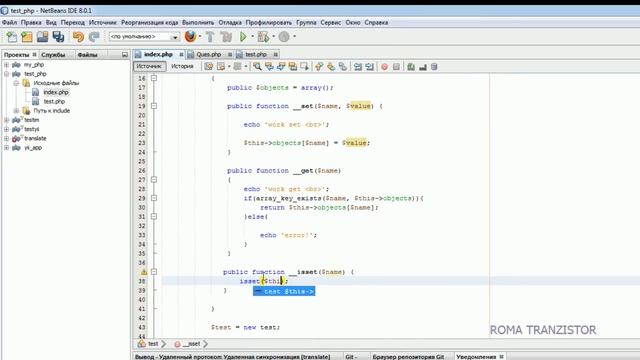The height and width of the screenshot is (360, 640).
Task: Click the Save All toolbar icon
Action: point(58,37)
